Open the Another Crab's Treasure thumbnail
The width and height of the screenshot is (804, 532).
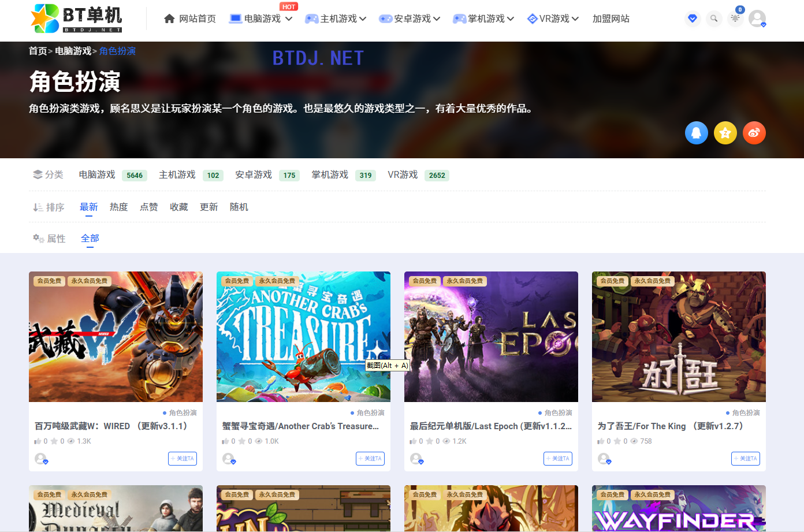(x=303, y=337)
